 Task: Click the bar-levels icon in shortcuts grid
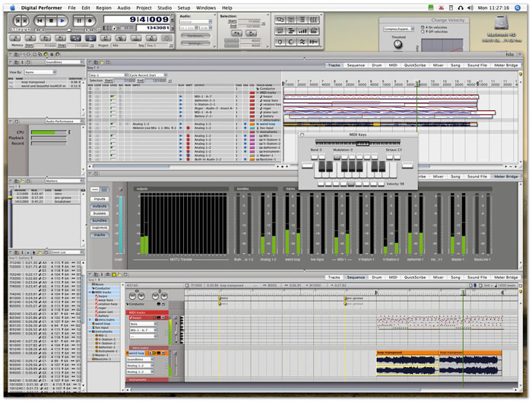[302, 31]
